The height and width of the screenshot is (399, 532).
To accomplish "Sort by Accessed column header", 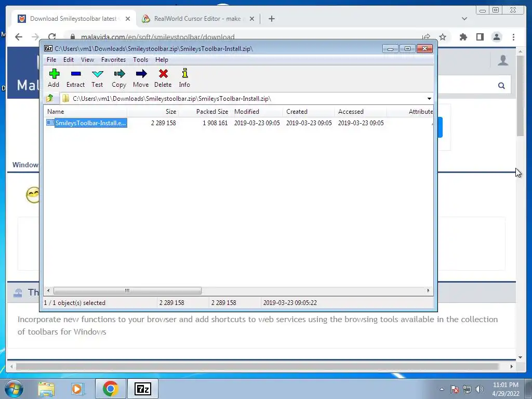I will 361,112.
